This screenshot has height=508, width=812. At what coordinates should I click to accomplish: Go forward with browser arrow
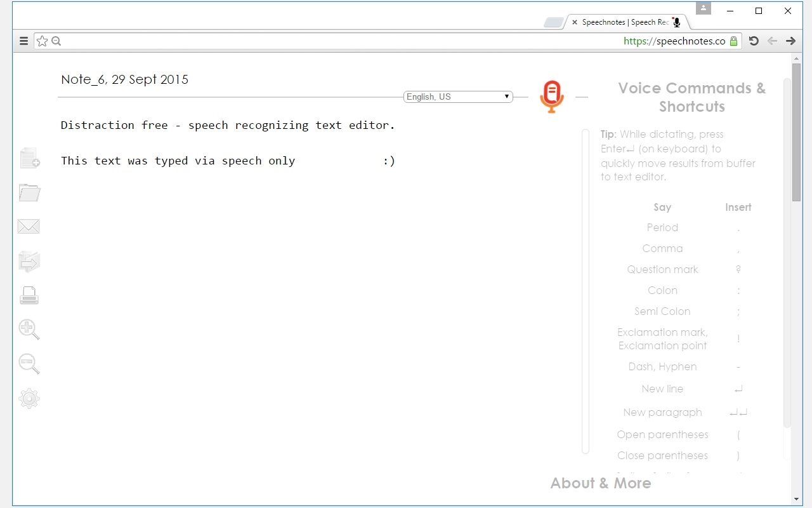tap(790, 41)
